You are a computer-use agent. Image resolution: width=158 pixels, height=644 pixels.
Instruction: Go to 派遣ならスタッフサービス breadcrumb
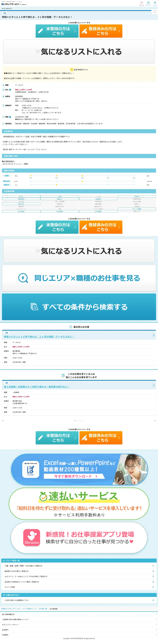[11, 609]
